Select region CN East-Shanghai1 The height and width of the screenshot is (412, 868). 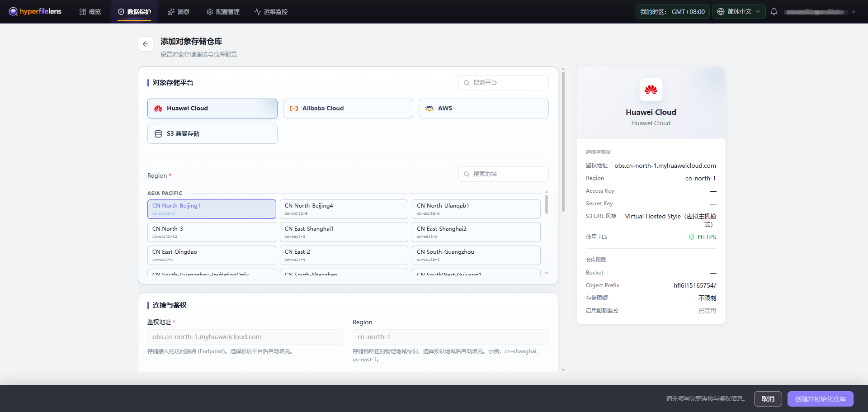pyautogui.click(x=344, y=232)
